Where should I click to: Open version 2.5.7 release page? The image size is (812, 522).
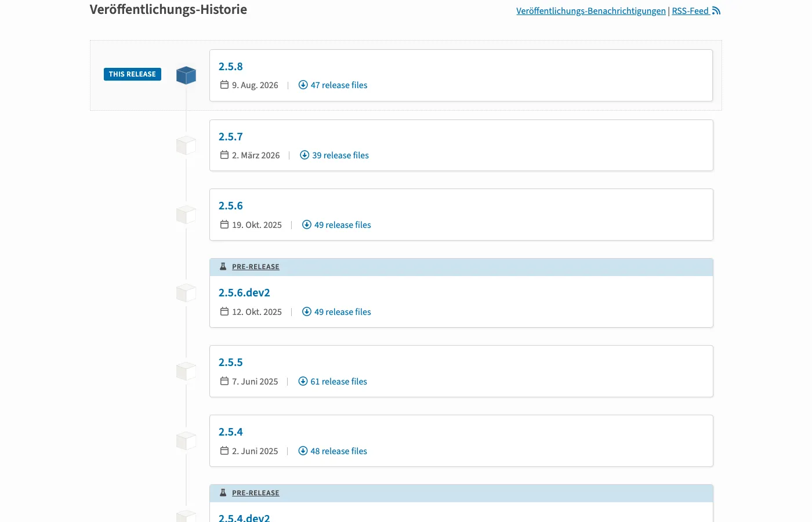tap(231, 137)
